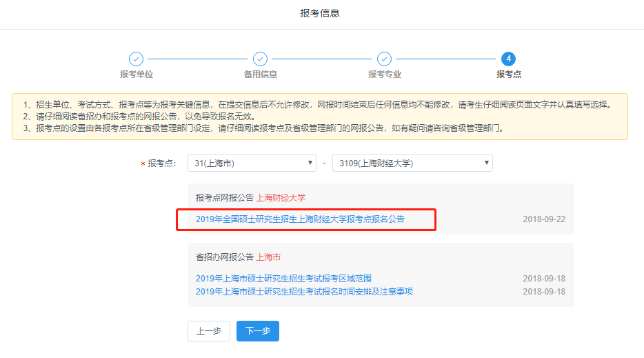Click the red 上海市 text beside 省招办网报公告
The image size is (644, 358).
[268, 257]
